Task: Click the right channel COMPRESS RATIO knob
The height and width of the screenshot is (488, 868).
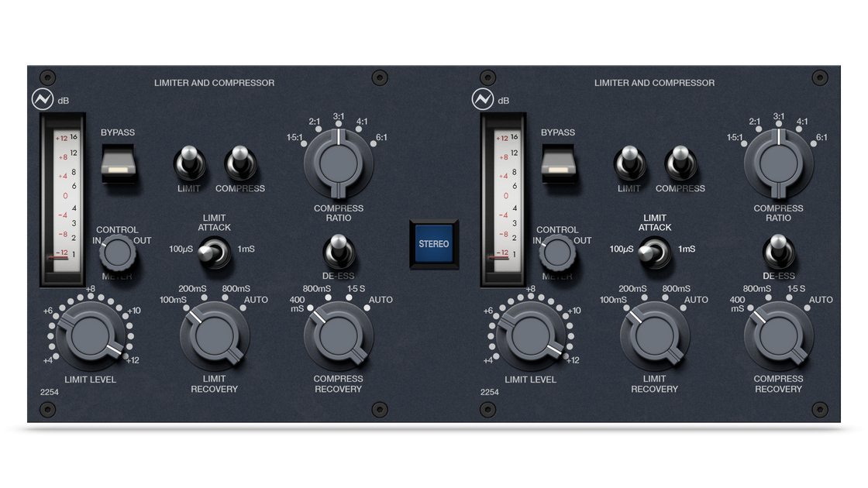Action: (777, 163)
